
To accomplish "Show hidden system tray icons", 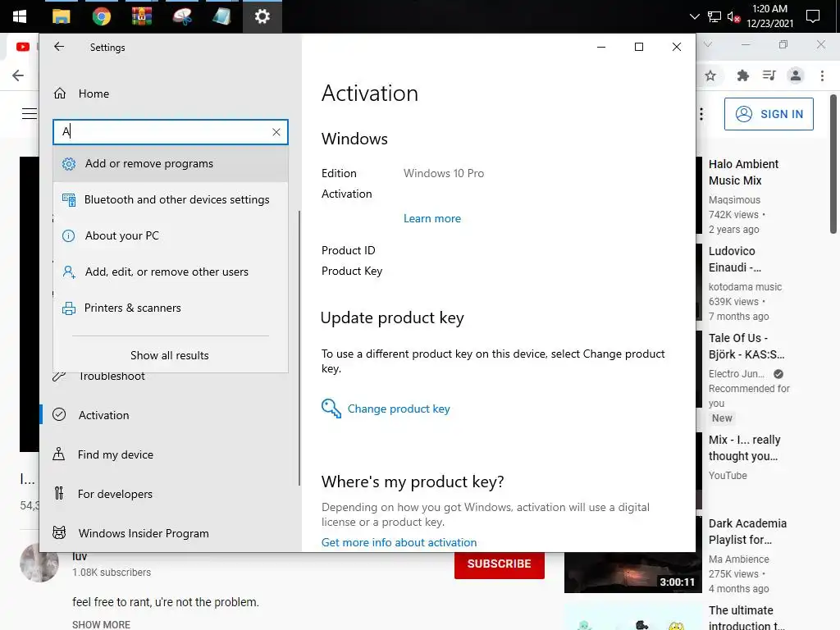I will (694, 16).
